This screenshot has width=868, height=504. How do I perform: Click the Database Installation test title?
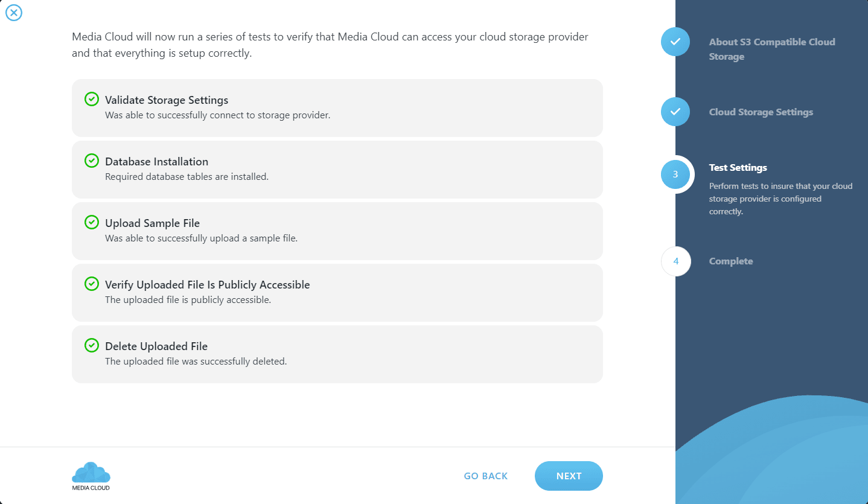(x=157, y=162)
